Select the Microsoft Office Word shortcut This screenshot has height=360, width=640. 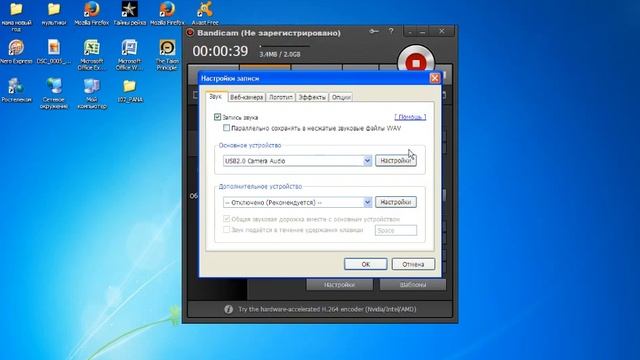click(x=129, y=55)
